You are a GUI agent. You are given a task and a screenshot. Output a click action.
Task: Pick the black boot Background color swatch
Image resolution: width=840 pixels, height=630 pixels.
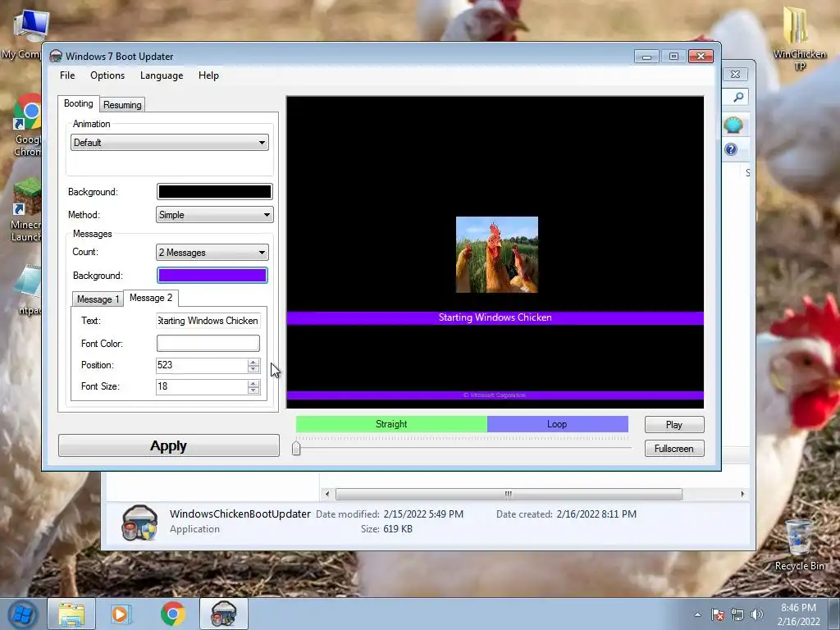[214, 192]
